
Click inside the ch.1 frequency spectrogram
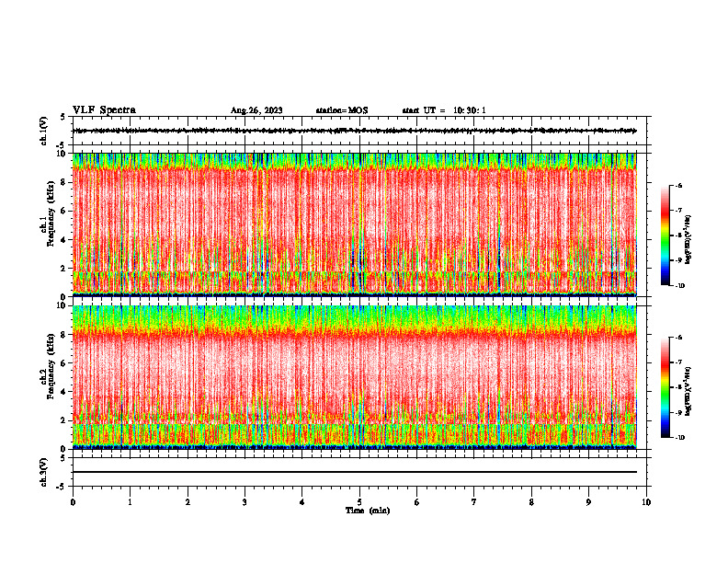(355, 224)
